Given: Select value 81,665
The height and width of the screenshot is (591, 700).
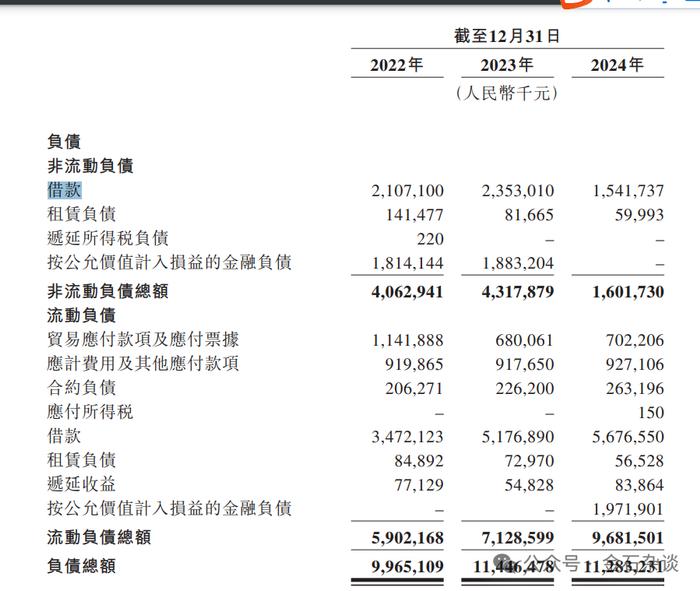Looking at the screenshot, I should point(529,215).
